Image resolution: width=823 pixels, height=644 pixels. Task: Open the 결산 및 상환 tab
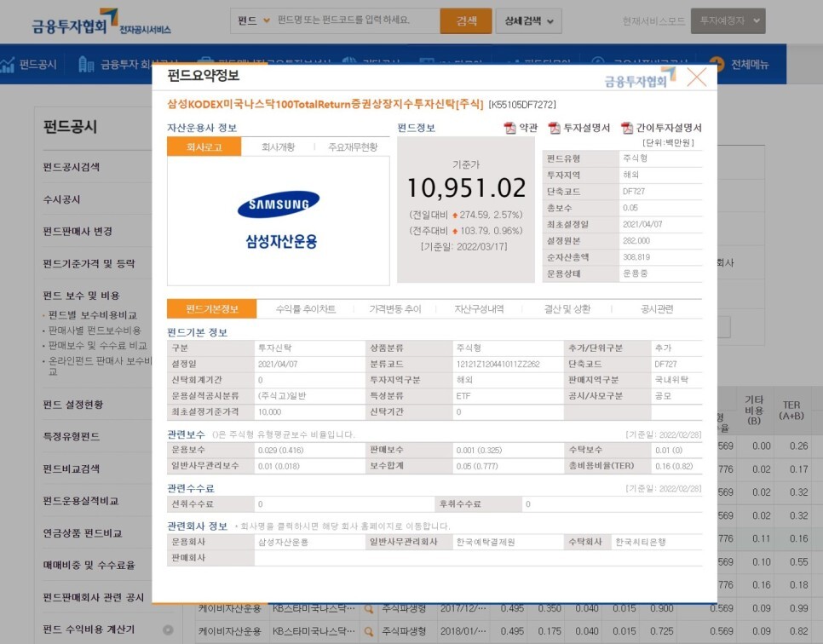[567, 309]
